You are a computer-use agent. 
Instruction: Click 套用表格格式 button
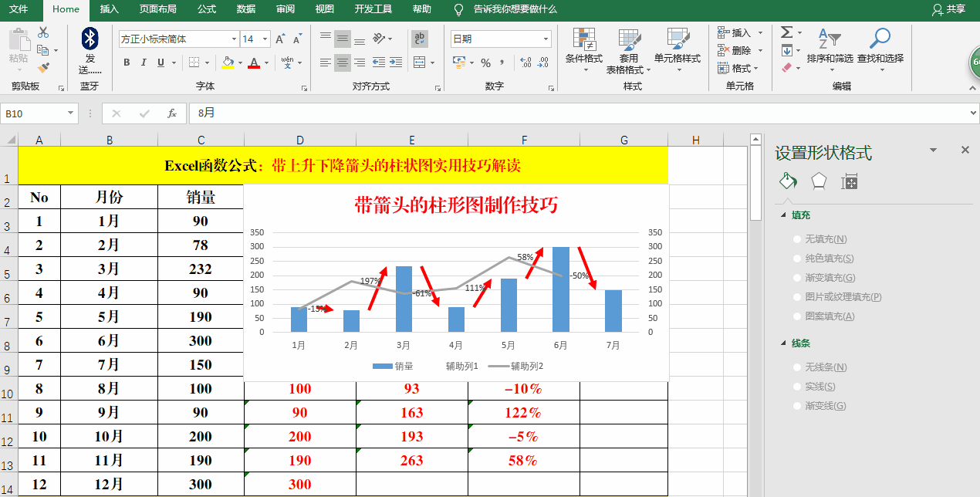(628, 51)
